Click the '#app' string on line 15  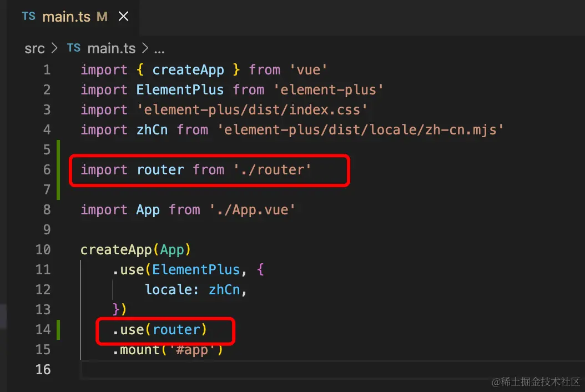coord(192,350)
